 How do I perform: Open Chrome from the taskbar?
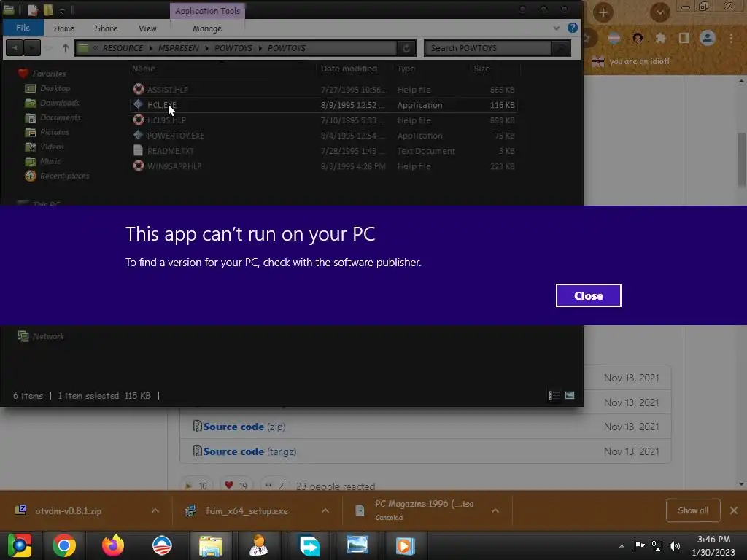64,545
